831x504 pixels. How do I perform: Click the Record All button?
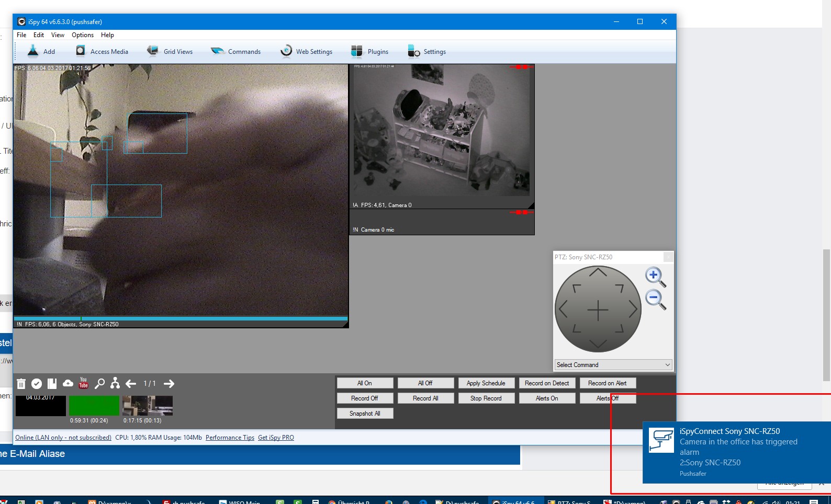point(425,398)
